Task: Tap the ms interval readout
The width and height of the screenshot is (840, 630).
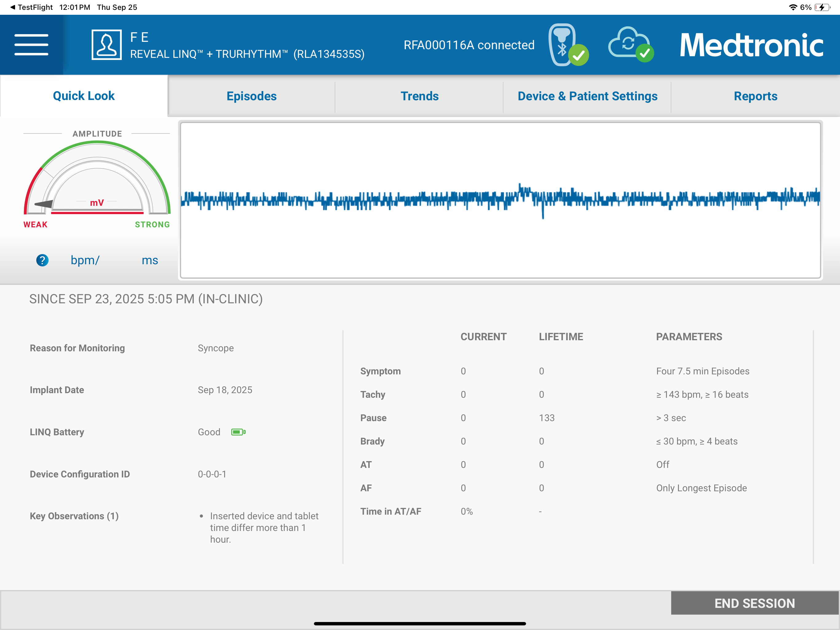Action: coord(150,261)
